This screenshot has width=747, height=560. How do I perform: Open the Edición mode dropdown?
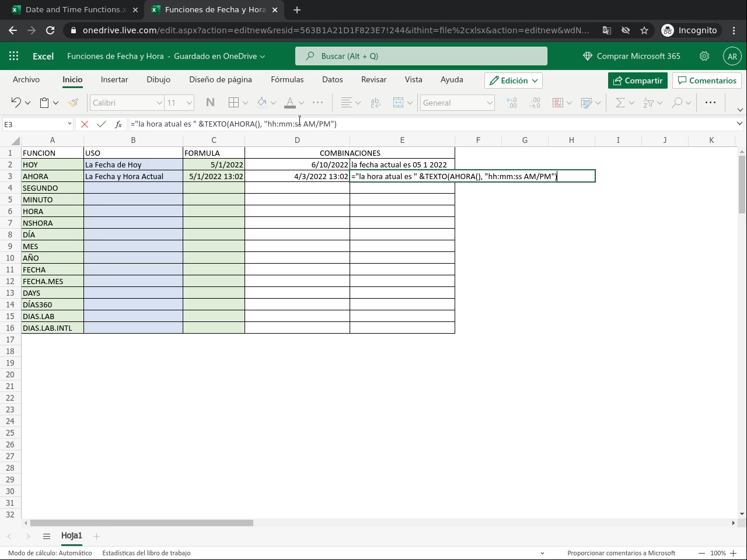coord(514,80)
